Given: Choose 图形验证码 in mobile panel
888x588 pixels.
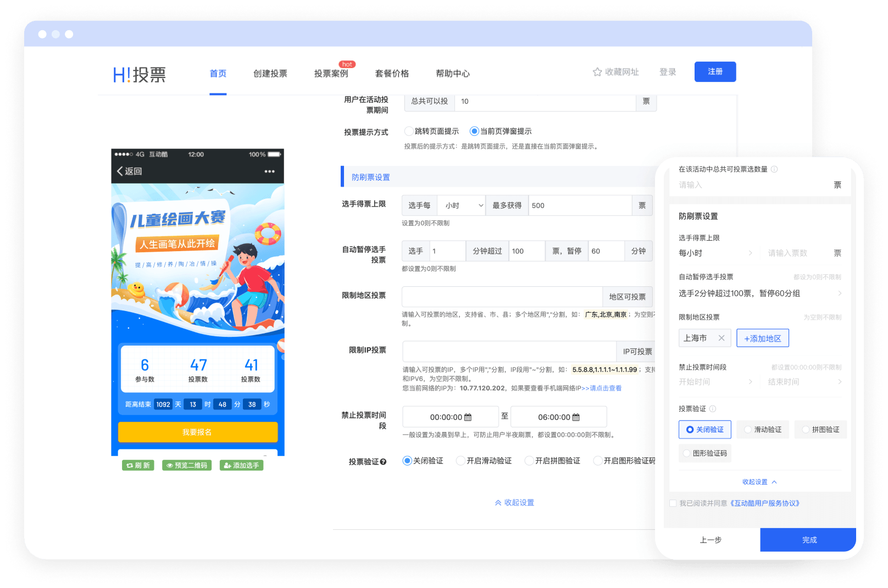Looking at the screenshot, I should [x=705, y=453].
